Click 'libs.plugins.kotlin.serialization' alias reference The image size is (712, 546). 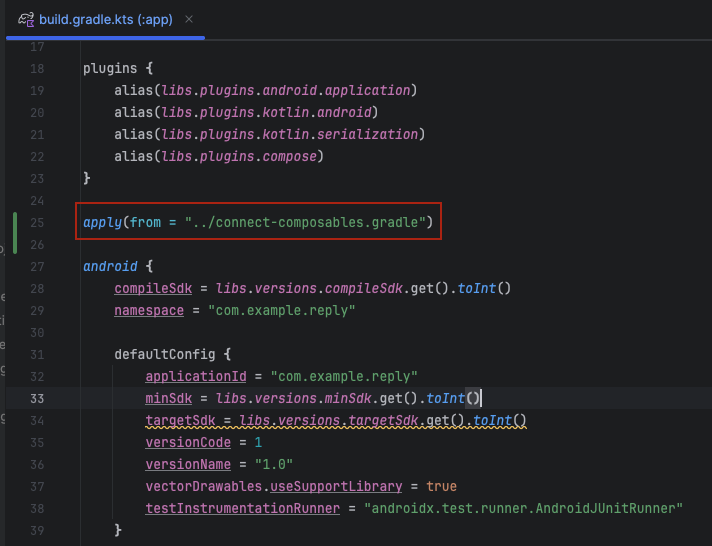click(290, 134)
